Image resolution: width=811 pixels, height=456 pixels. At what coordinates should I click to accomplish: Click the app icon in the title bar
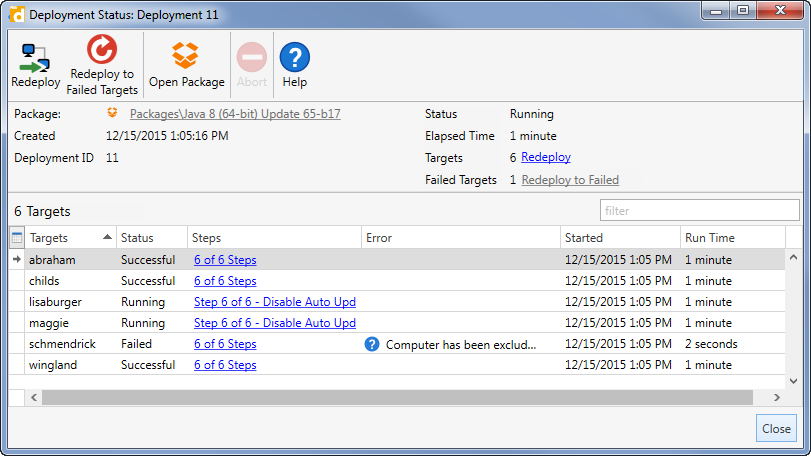[x=16, y=14]
